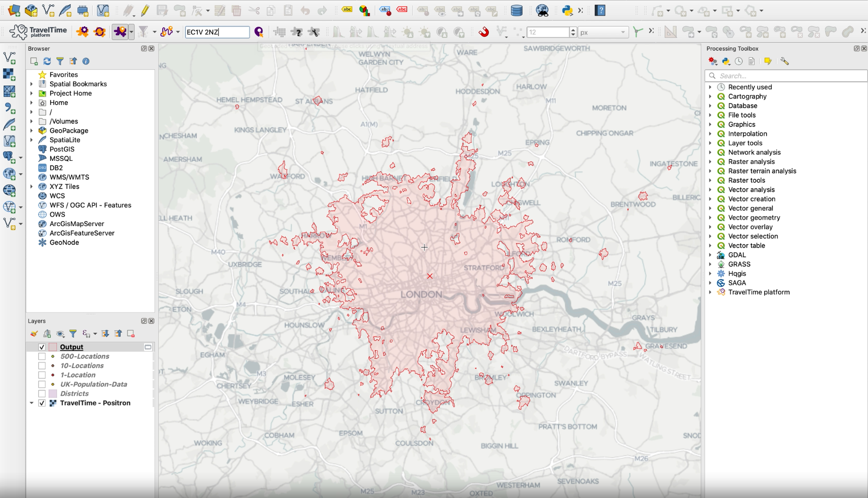The image size is (868, 498).
Task: Enable the 500-Locations layer checkbox
Action: click(x=42, y=356)
